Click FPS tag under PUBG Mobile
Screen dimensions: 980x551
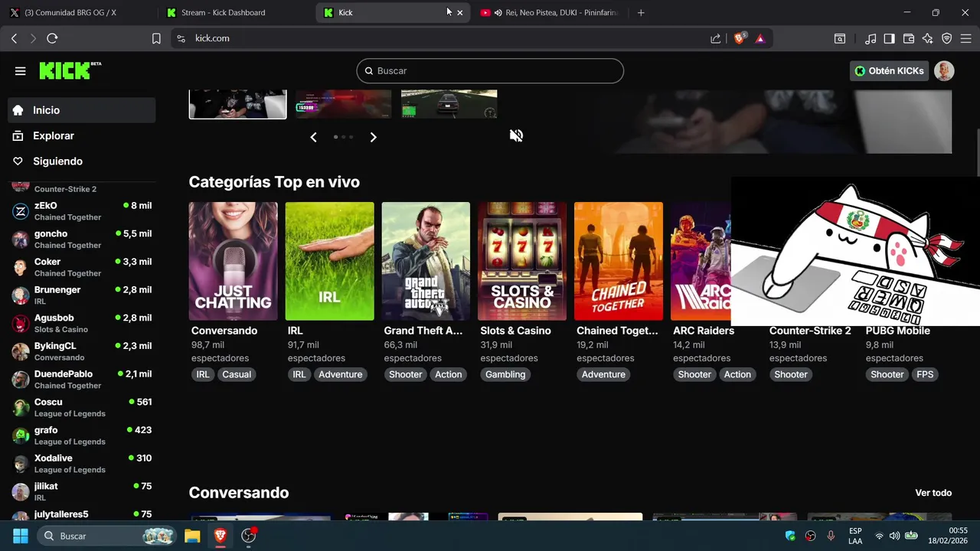click(x=925, y=374)
